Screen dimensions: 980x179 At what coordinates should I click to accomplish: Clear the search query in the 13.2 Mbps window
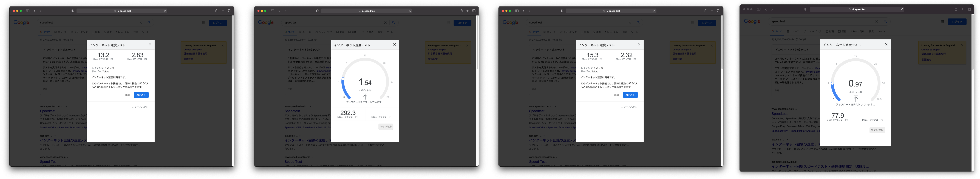tap(141, 23)
